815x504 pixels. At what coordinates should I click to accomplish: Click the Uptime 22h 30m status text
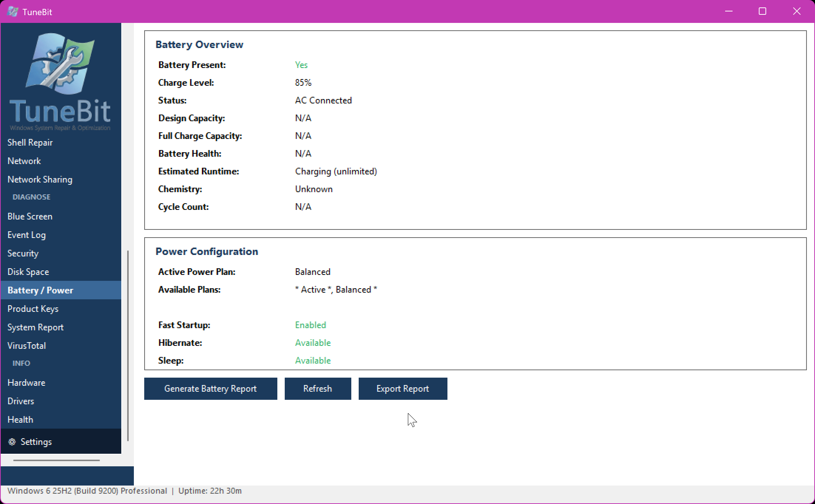(x=210, y=491)
